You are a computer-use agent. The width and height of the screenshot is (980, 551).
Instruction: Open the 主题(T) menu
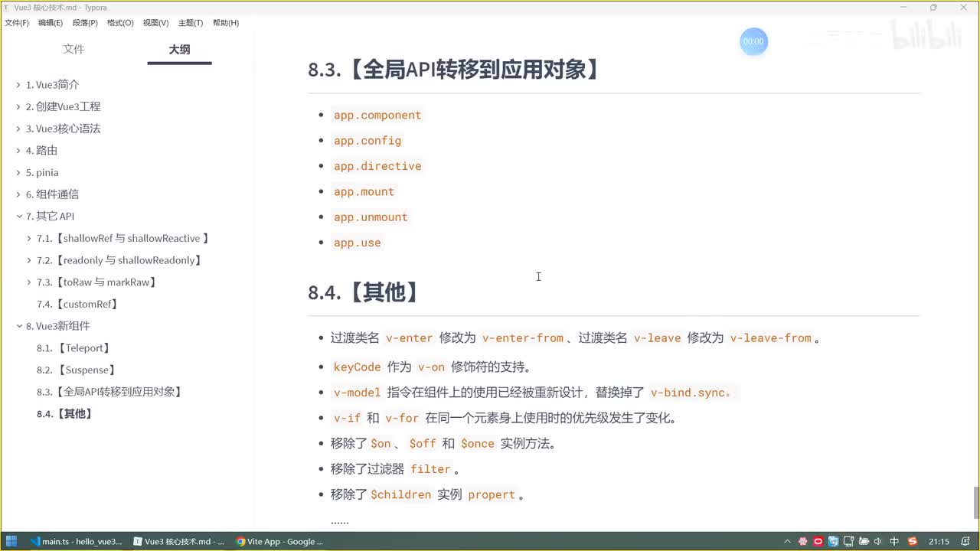191,23
